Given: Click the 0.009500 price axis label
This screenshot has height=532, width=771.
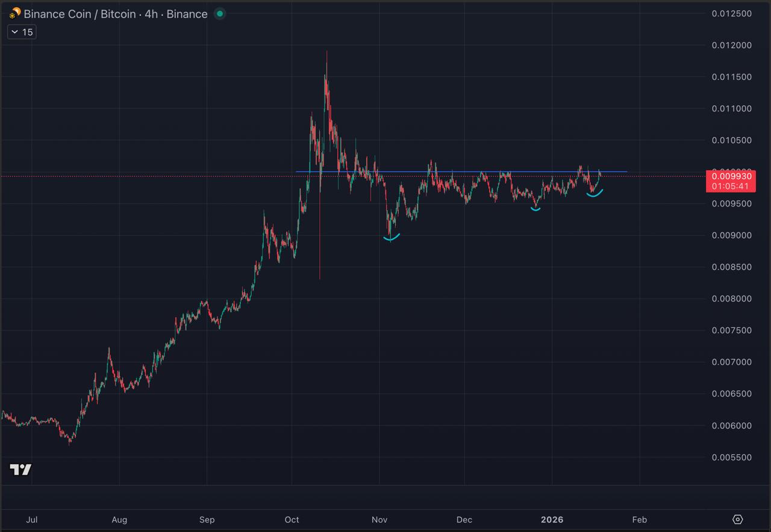Looking at the screenshot, I should click(731, 203).
